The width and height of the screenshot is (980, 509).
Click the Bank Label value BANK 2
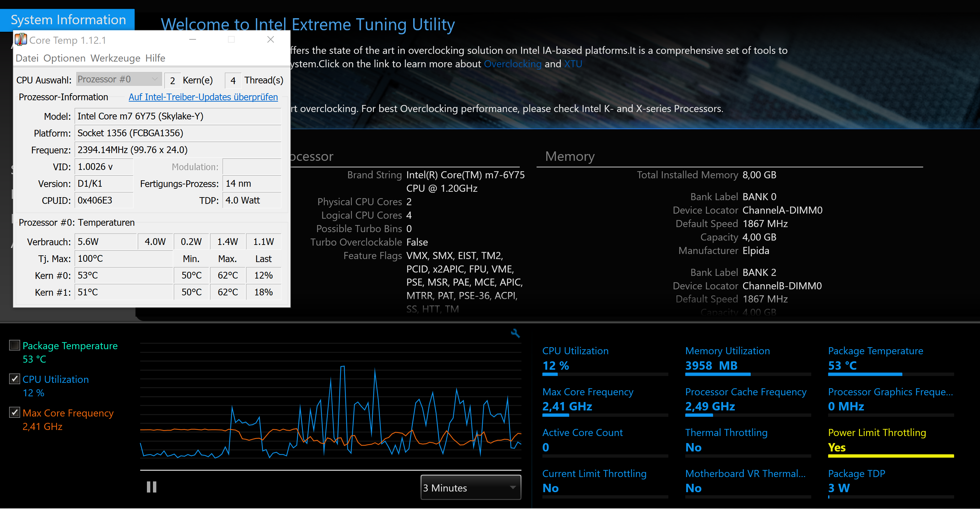tap(759, 272)
